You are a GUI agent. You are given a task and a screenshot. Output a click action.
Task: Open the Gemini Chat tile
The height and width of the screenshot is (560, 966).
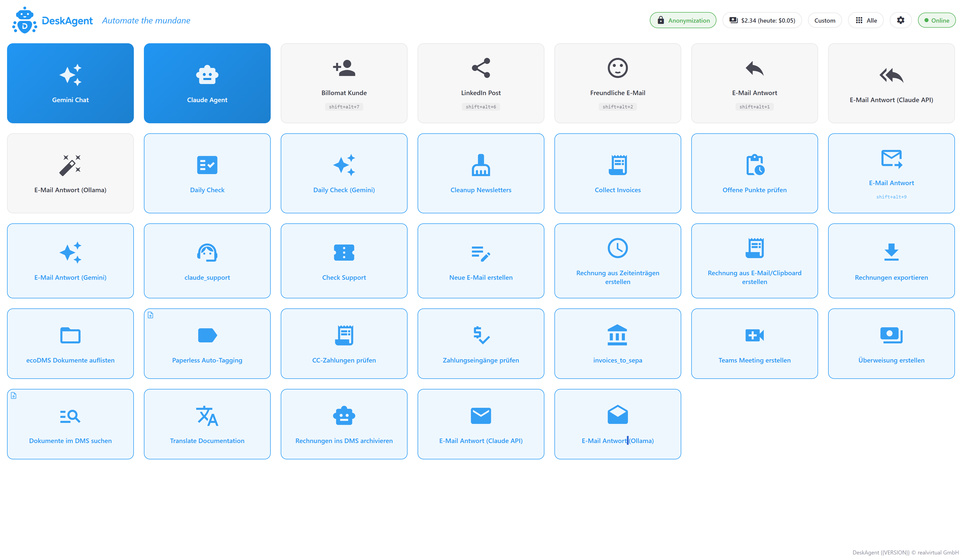[70, 83]
